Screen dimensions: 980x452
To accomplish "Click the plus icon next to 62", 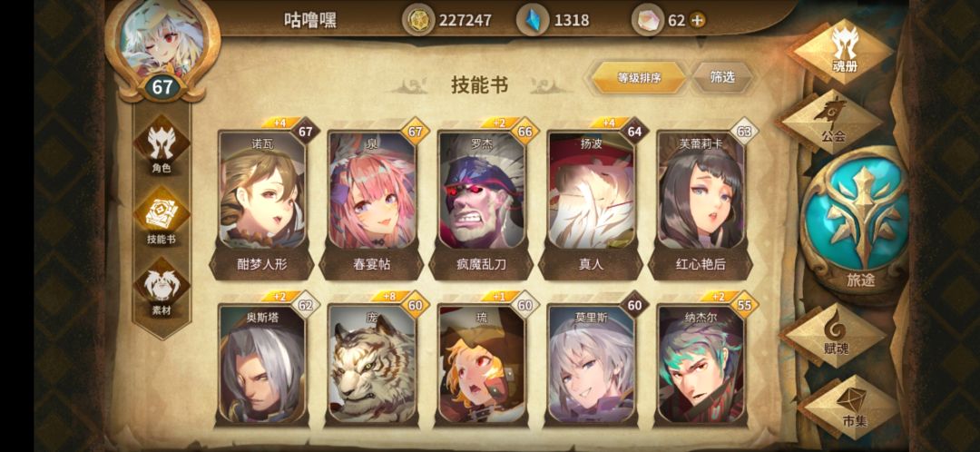I will click(697, 21).
